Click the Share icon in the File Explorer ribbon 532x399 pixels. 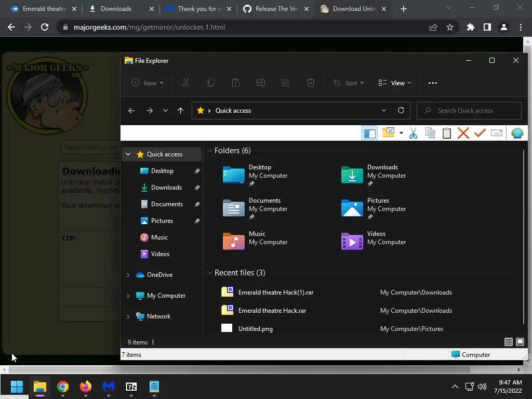click(286, 83)
